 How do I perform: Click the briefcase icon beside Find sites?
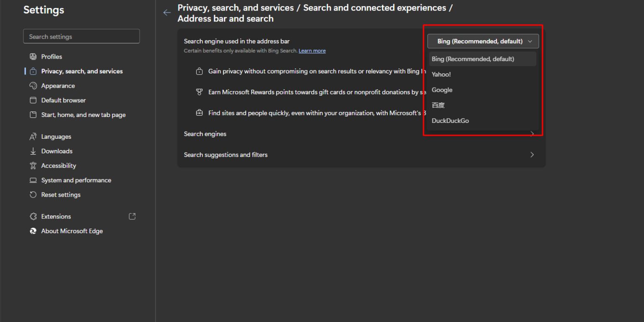coord(200,113)
